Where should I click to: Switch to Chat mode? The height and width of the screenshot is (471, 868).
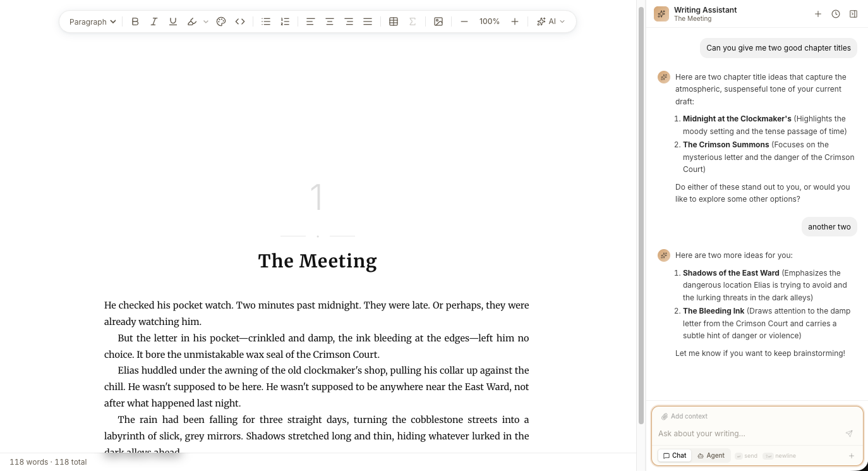click(675, 455)
